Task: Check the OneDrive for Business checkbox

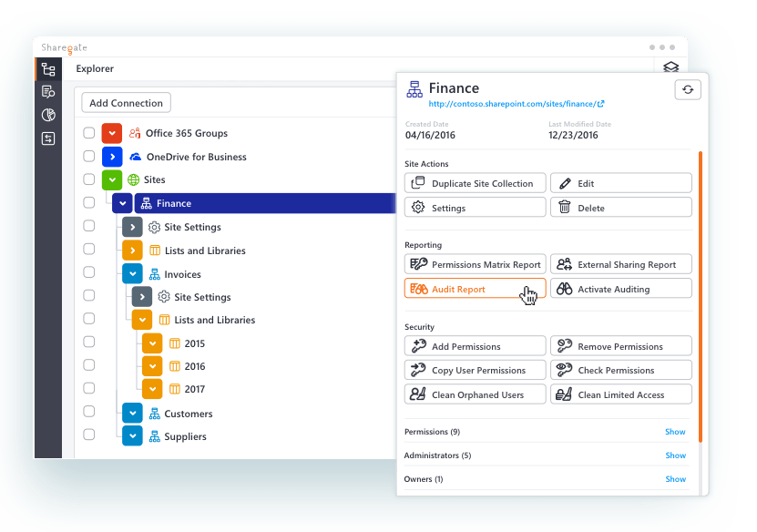Action: click(89, 156)
